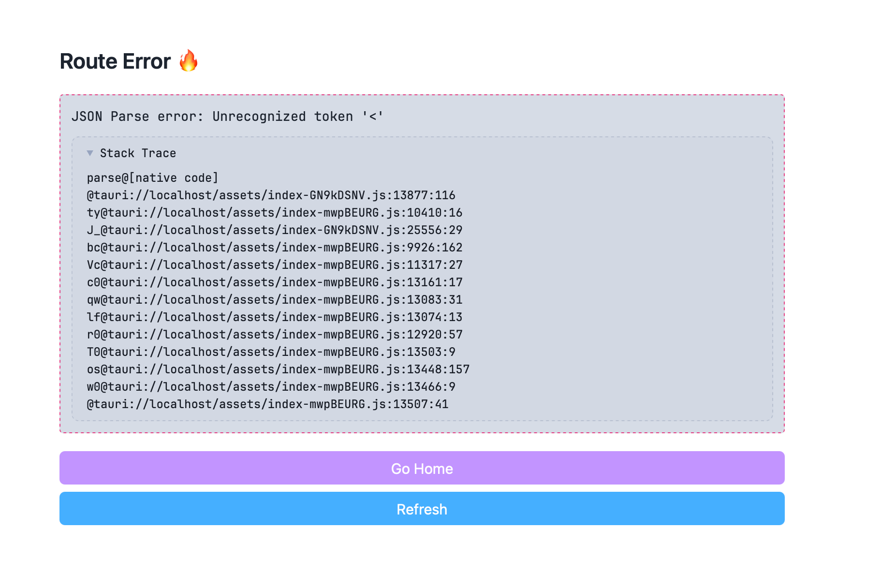Click trace line starting with ty@tauri
The width and height of the screenshot is (881, 588).
pyautogui.click(x=274, y=213)
